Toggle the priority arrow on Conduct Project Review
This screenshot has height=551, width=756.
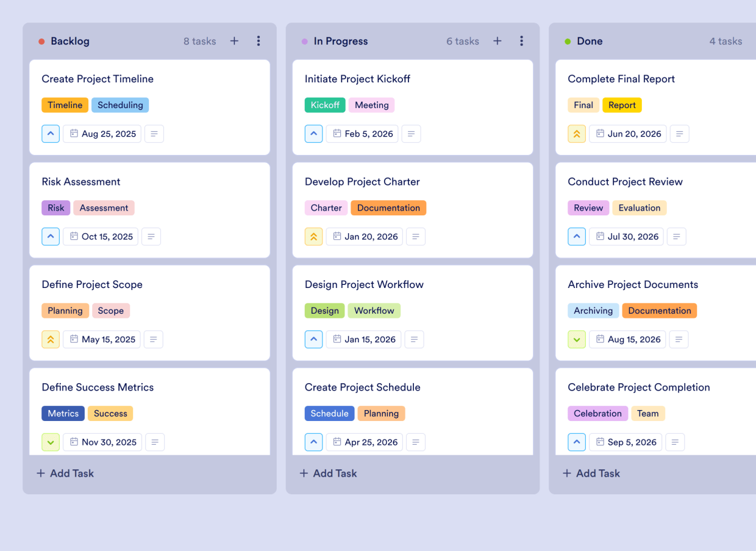pyautogui.click(x=577, y=236)
